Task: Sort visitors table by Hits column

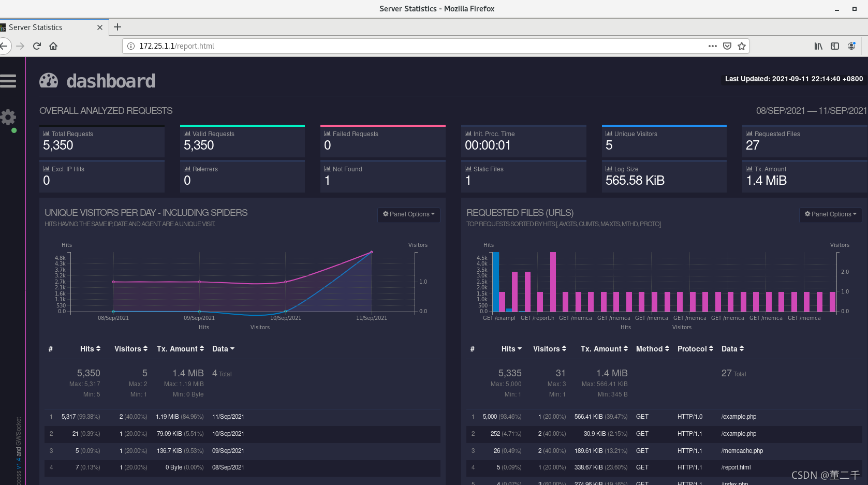Action: tap(90, 349)
